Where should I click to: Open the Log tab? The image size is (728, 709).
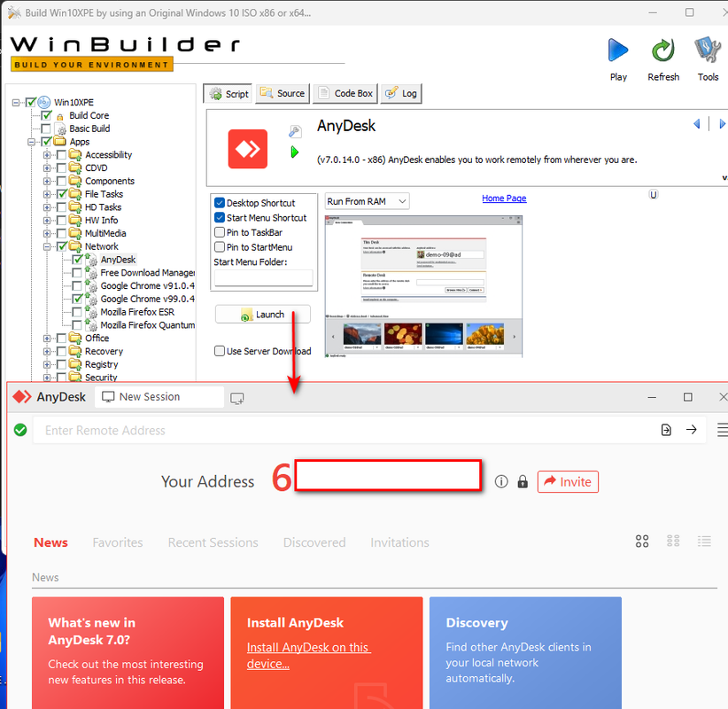click(401, 93)
